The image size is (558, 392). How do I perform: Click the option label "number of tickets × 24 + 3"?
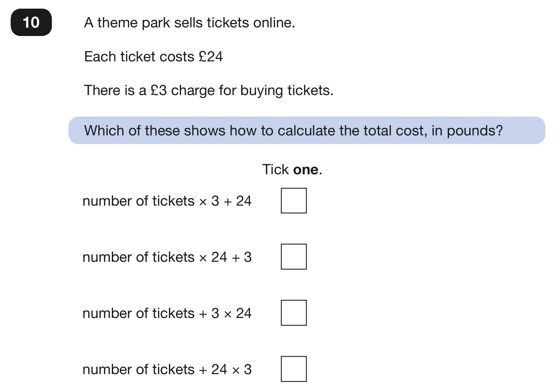(167, 257)
